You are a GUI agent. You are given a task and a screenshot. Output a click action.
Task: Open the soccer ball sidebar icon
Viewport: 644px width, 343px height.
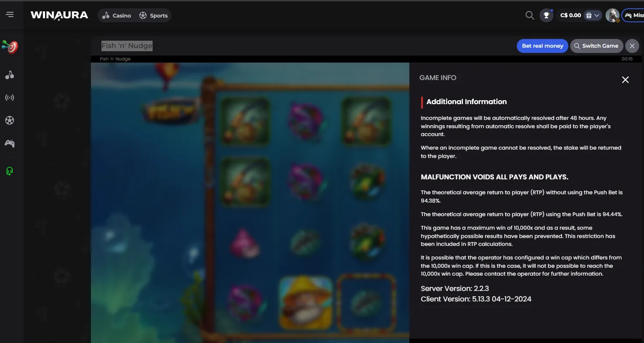10,120
